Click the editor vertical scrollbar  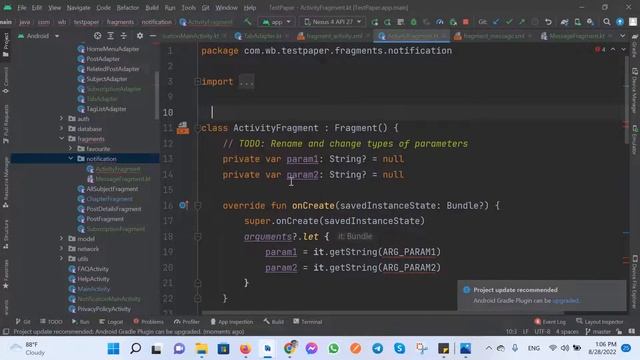coord(626,100)
